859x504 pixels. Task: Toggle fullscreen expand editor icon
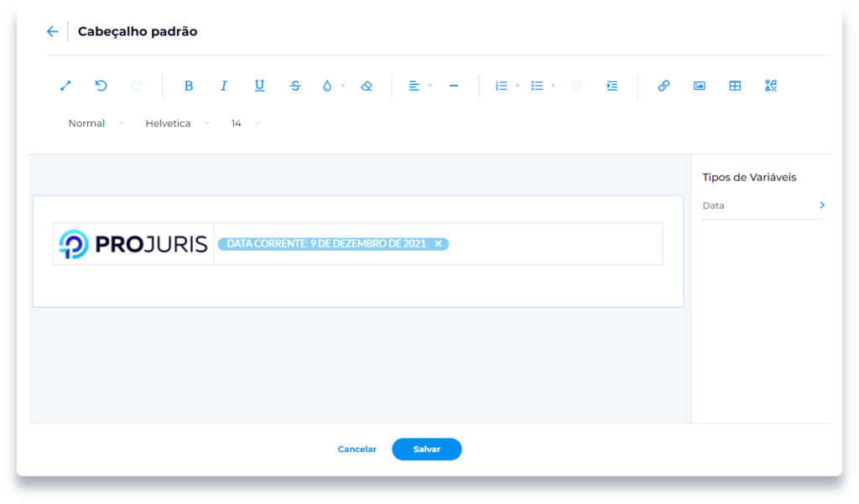click(x=65, y=86)
